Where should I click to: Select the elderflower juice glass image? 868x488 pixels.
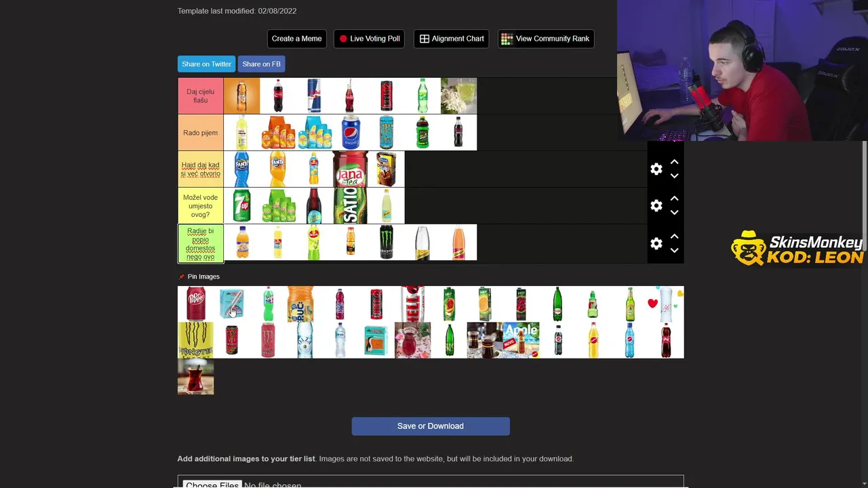pos(458,96)
